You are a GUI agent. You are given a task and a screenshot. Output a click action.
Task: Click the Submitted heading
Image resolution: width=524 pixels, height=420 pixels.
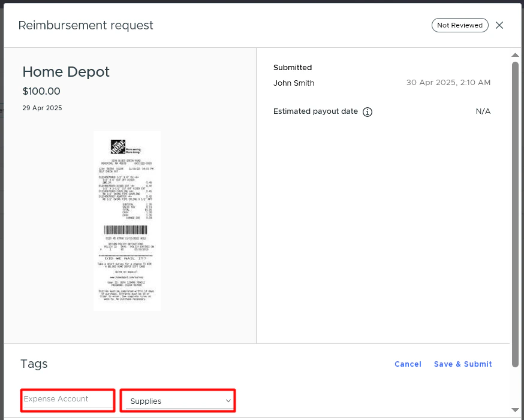pos(293,68)
